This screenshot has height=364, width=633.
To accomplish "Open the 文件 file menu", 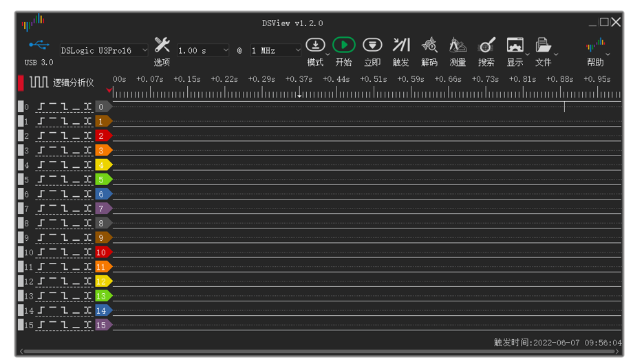I will coord(544,45).
